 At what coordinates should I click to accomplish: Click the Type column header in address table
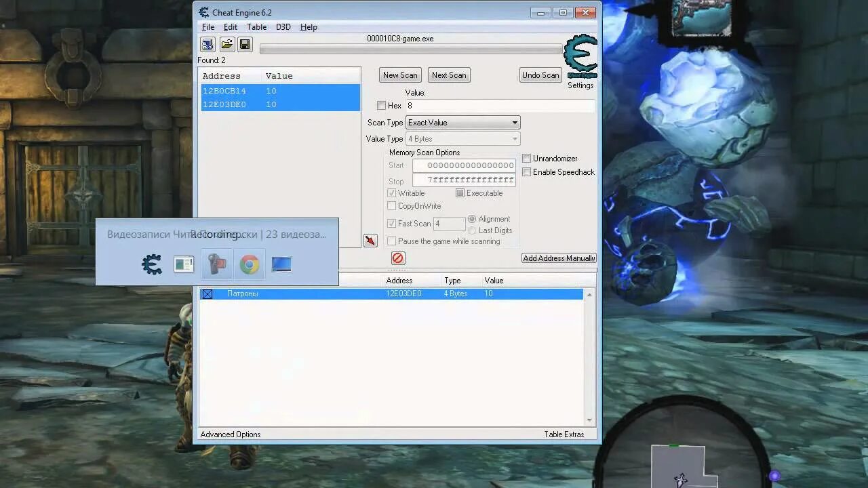click(452, 281)
